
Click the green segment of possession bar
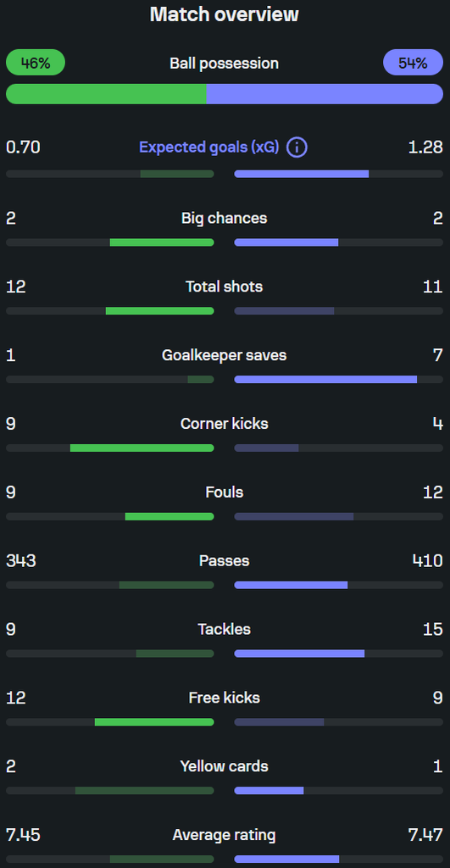point(106,94)
